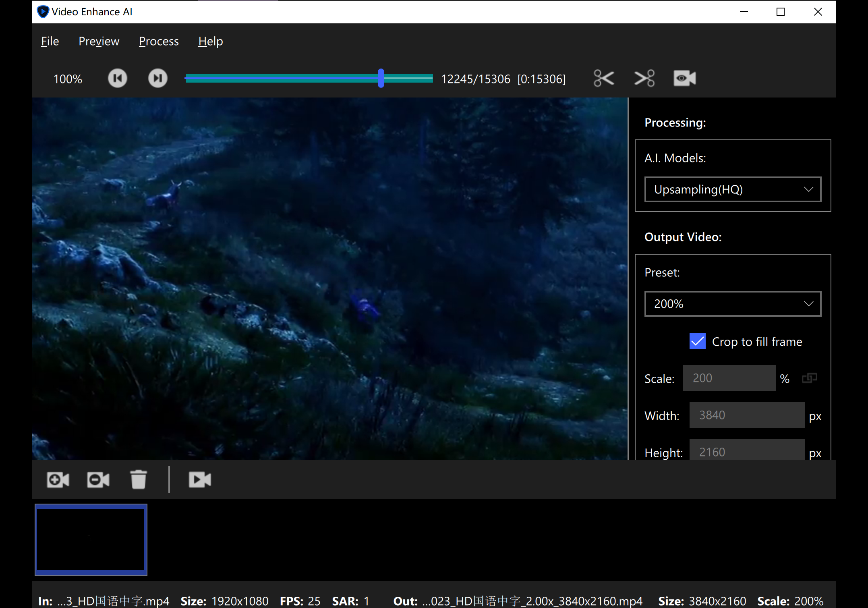
Task: Remove the video with the camera minus icon
Action: tap(98, 479)
